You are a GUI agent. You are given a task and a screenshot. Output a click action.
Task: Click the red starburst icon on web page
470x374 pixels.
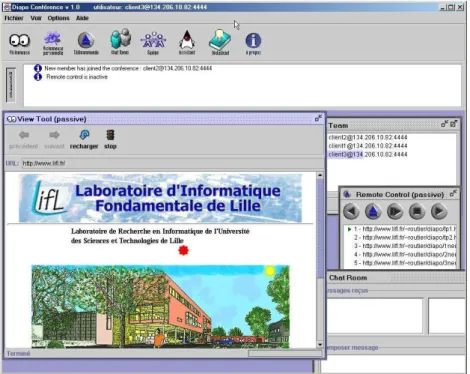click(183, 250)
